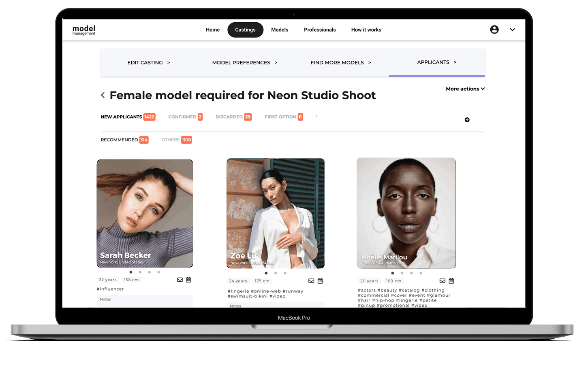
Task: Select second photo dot under Sarah Becker
Action: [140, 272]
